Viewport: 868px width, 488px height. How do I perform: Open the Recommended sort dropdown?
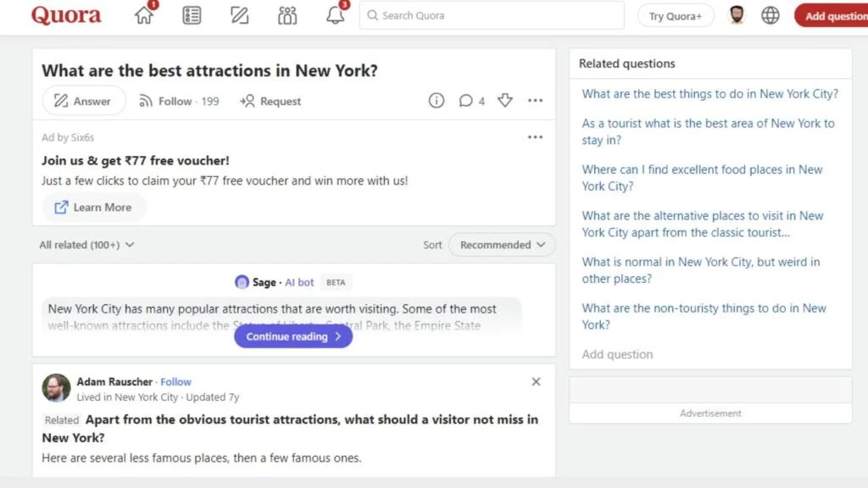[502, 245]
